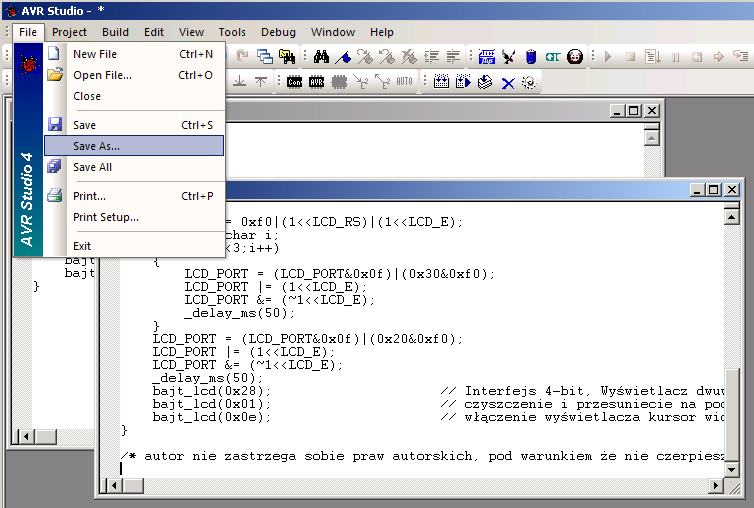Maximize the front code editor window
The height and width of the screenshot is (508, 754).
pos(715,189)
